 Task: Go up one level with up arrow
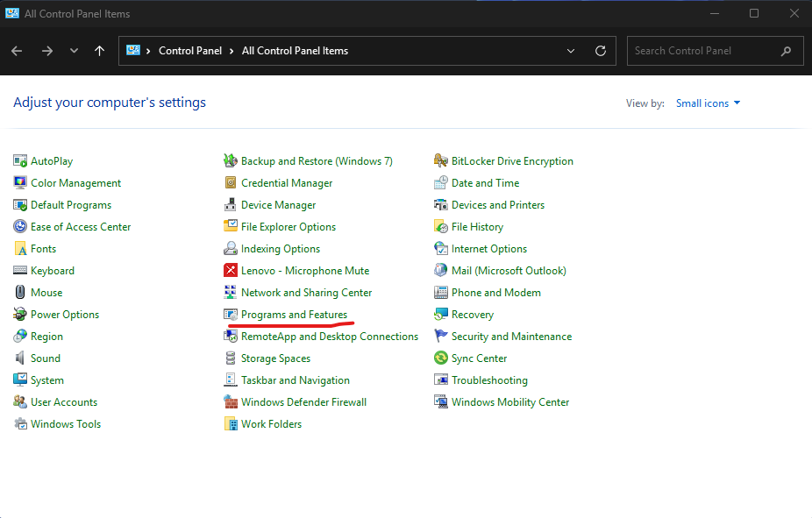(x=99, y=51)
